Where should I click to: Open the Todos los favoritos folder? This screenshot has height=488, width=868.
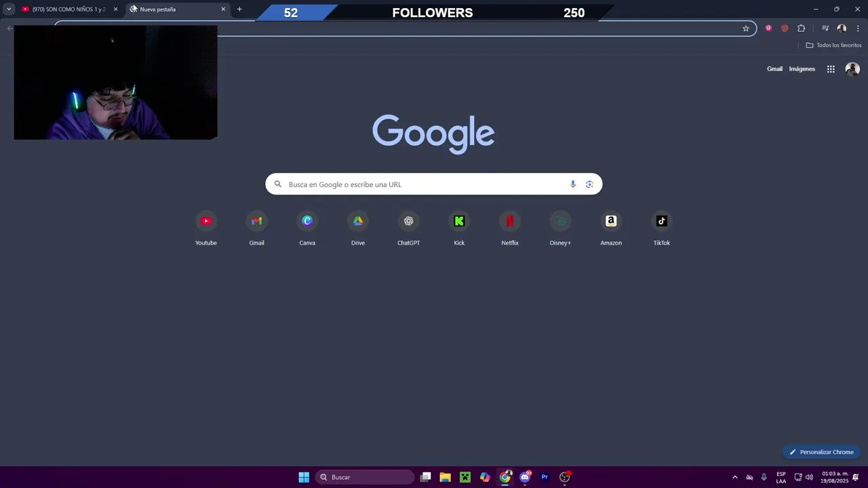point(833,45)
